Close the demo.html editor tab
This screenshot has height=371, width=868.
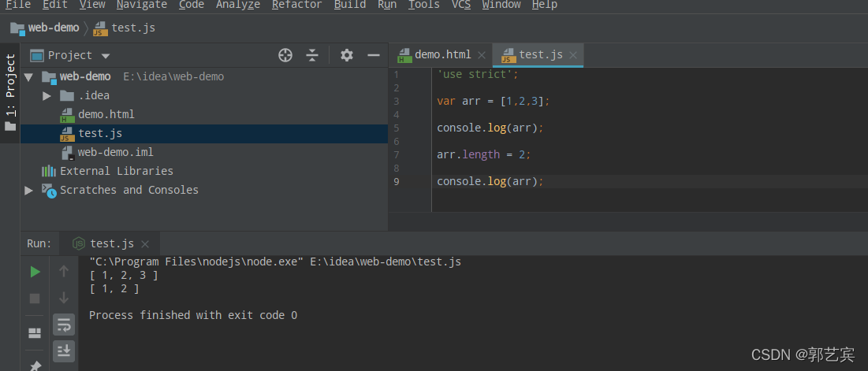pyautogui.click(x=482, y=55)
